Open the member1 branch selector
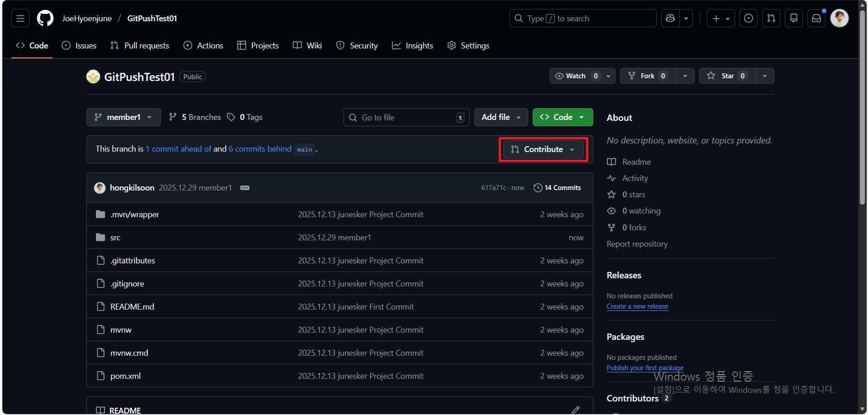The width and height of the screenshot is (868, 415). [124, 117]
